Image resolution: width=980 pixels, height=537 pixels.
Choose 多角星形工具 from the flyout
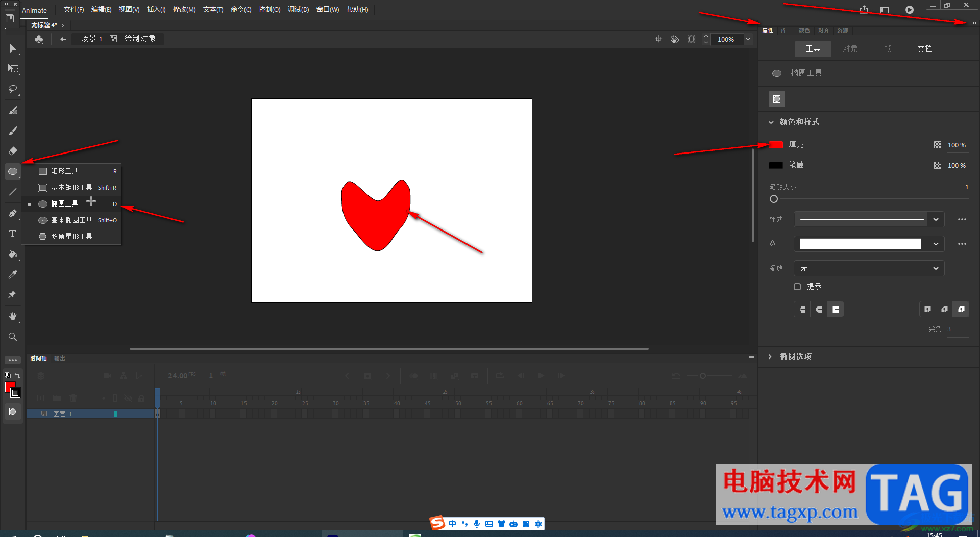[x=71, y=237]
